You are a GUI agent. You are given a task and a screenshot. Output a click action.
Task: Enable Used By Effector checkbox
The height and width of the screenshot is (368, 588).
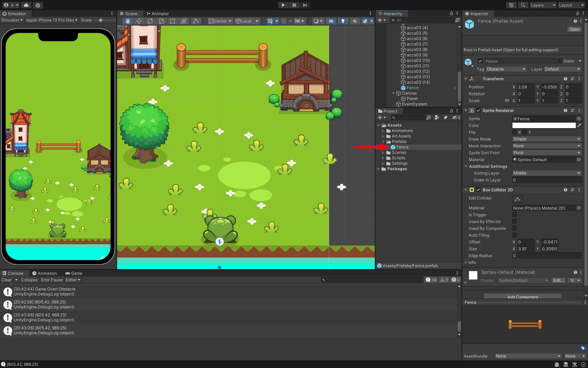tap(514, 221)
